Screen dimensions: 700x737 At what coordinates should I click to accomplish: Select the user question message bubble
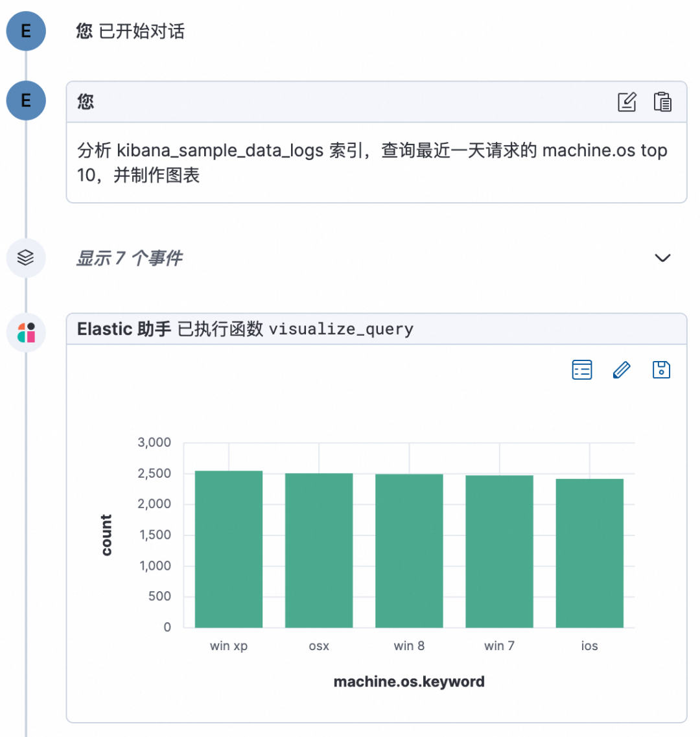coord(376,163)
